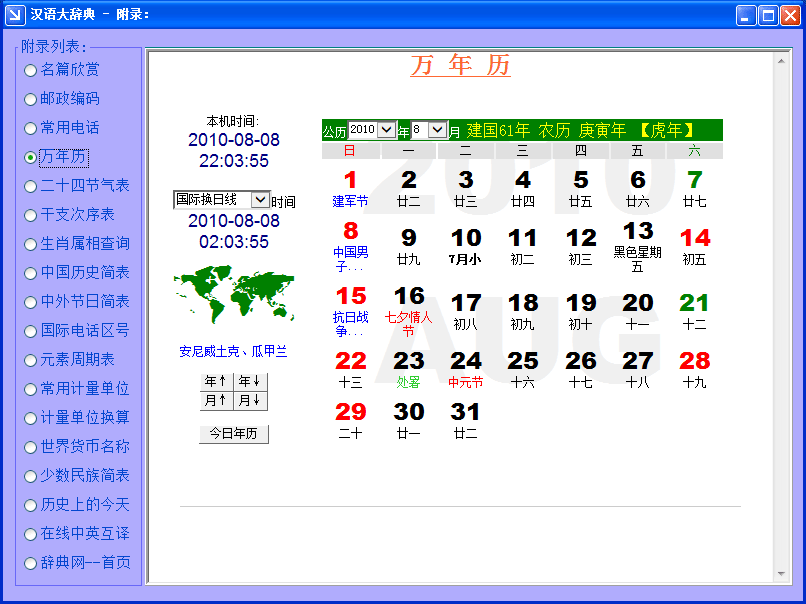Click the scrollbar down arrow
806x604 pixels.
(781, 574)
